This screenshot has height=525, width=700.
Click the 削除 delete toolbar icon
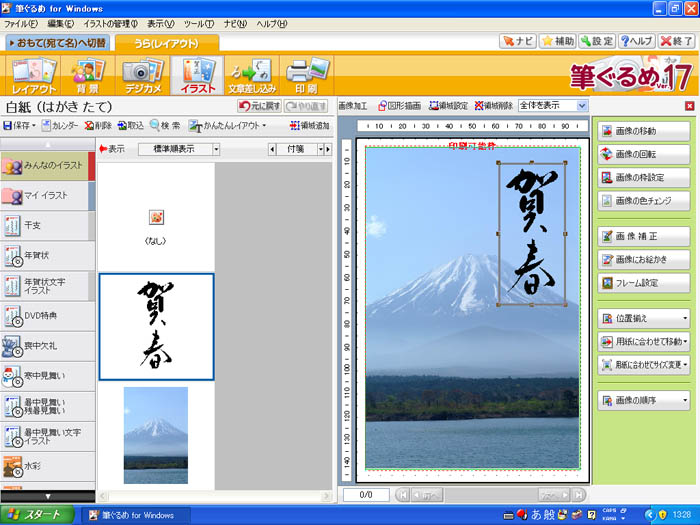(97, 126)
